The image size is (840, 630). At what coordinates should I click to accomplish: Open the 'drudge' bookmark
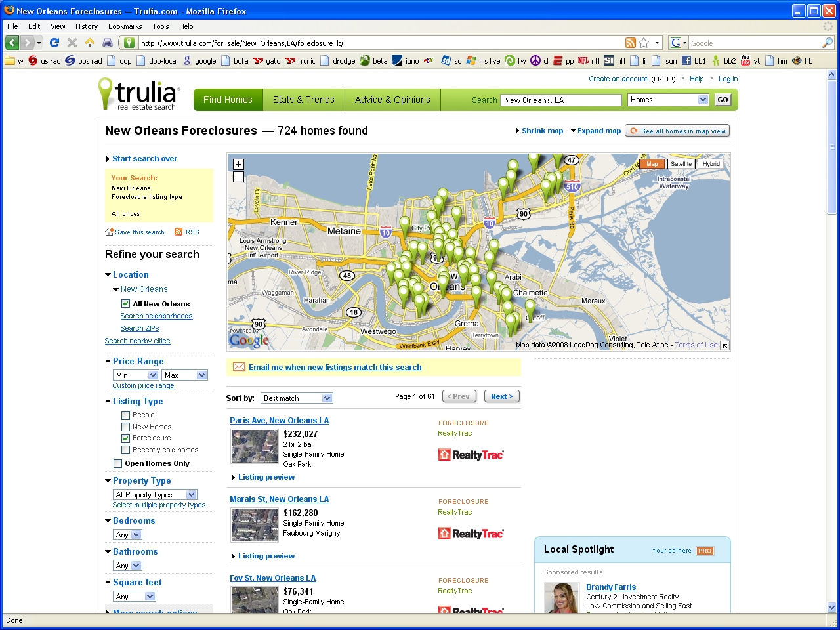click(x=337, y=61)
